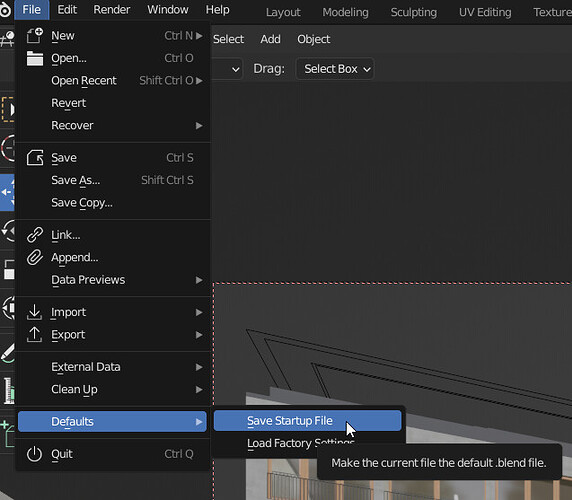Click the Open folder icon
This screenshot has width=572, height=500.
coord(35,58)
